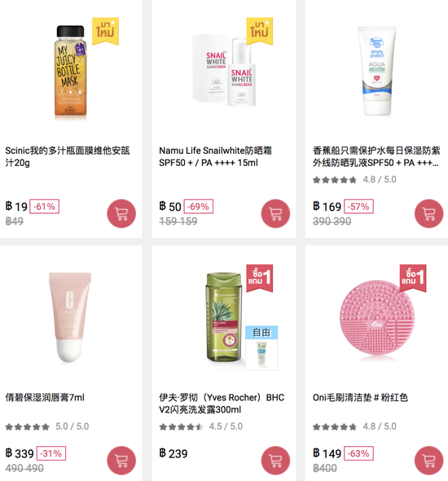This screenshot has height=481, width=448.
Task: Click the free gift thumbnail beside shampoo
Action: (x=261, y=348)
